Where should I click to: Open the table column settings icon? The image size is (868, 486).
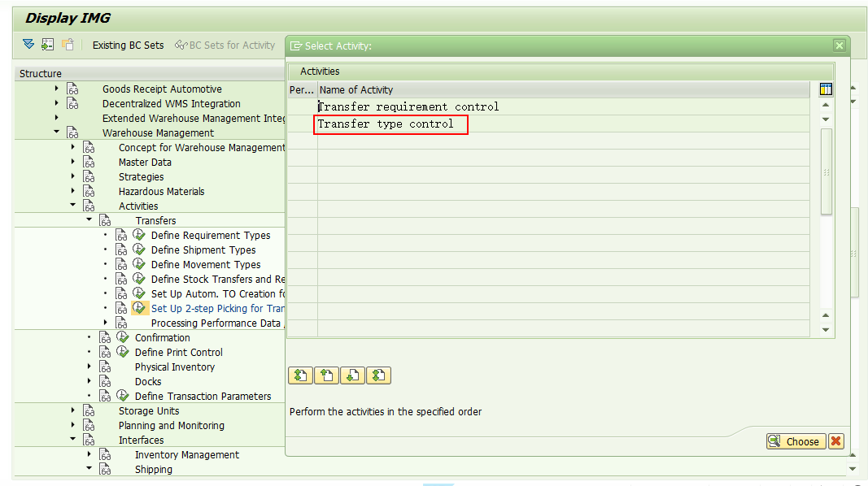(x=826, y=89)
